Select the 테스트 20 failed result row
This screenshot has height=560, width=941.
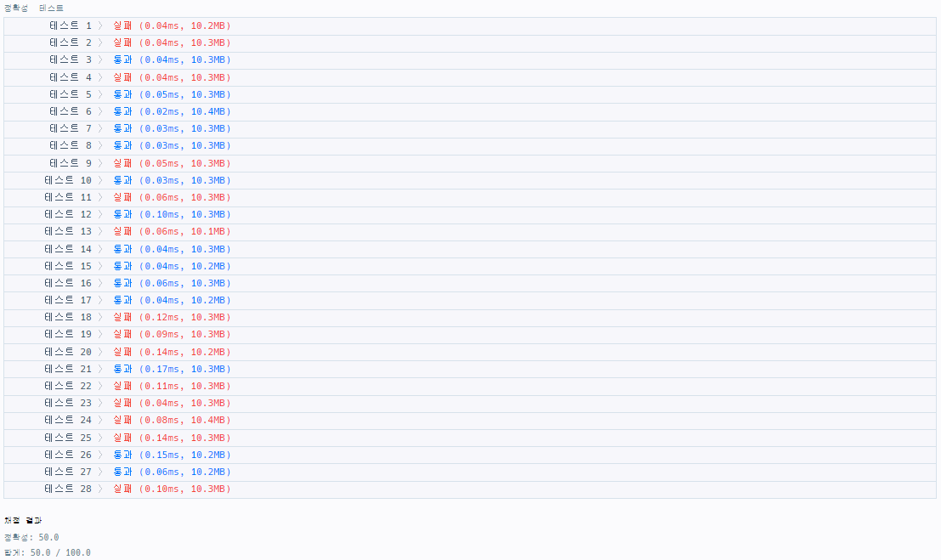[470, 353]
